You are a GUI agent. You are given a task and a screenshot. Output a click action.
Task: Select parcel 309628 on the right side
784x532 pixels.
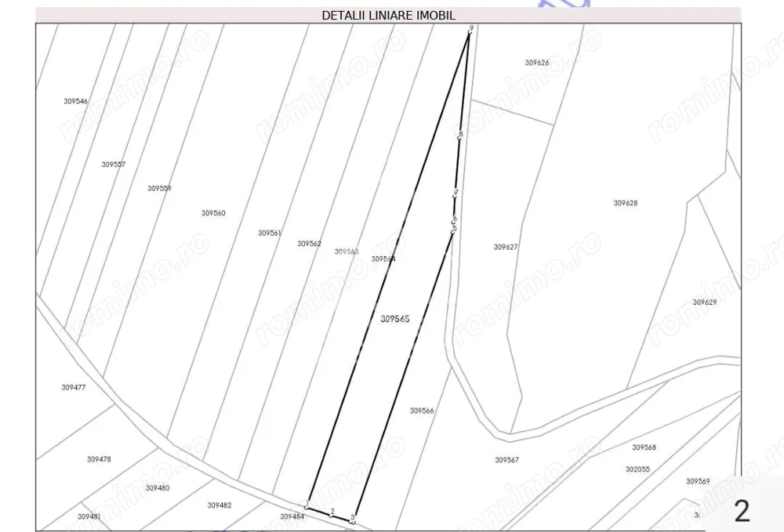click(625, 202)
